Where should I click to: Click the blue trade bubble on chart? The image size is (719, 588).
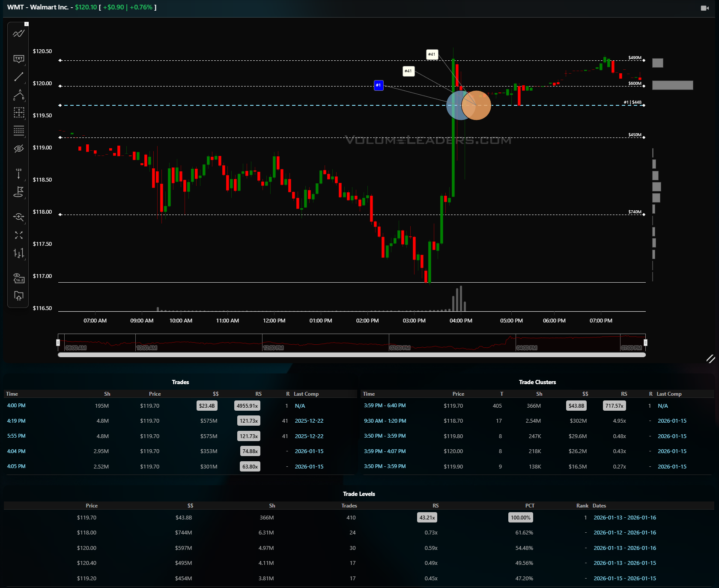coord(455,105)
